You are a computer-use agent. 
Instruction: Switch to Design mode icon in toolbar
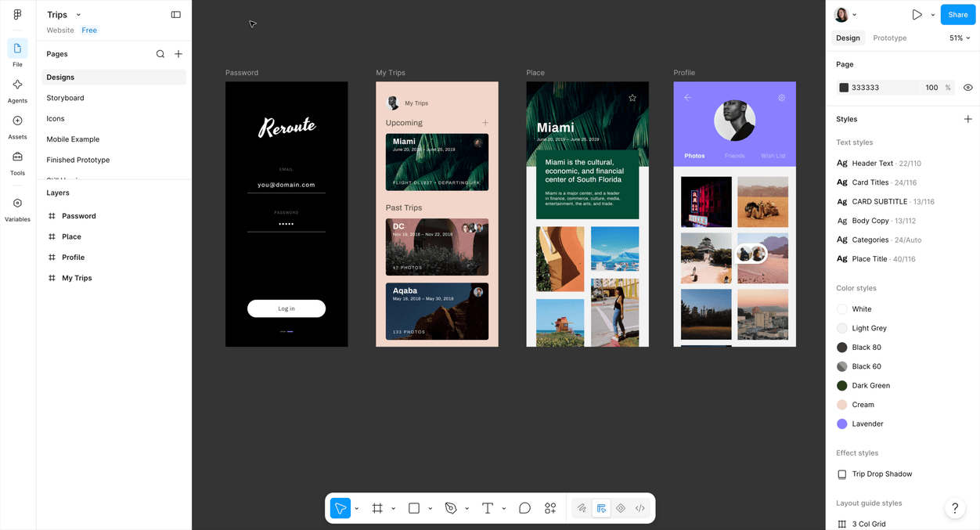(x=601, y=508)
